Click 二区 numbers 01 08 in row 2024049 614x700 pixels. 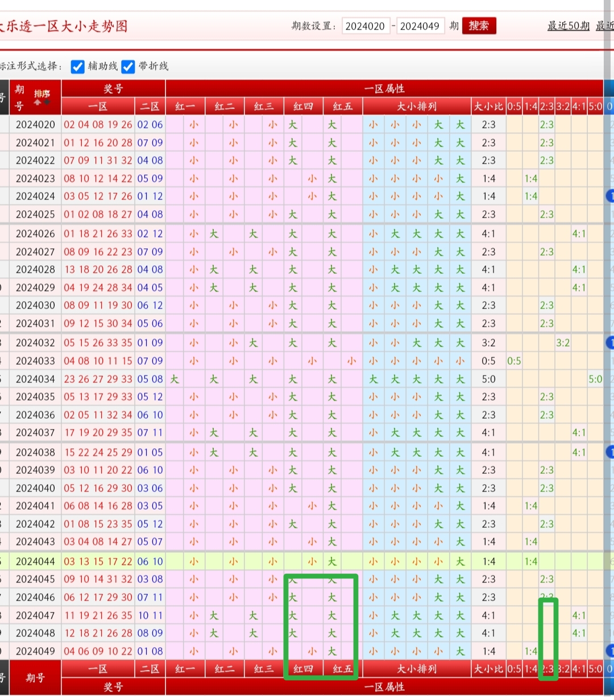[150, 651]
